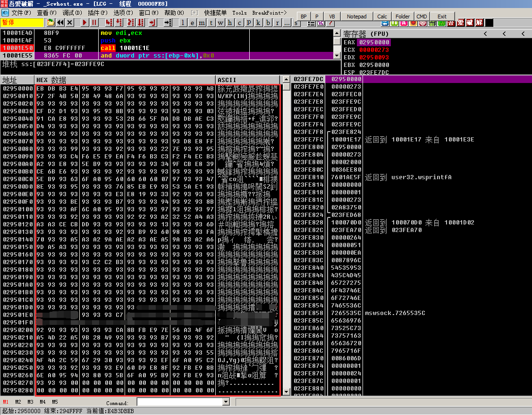Click the Notepad button
This screenshot has height=415, width=532.
click(x=356, y=17)
